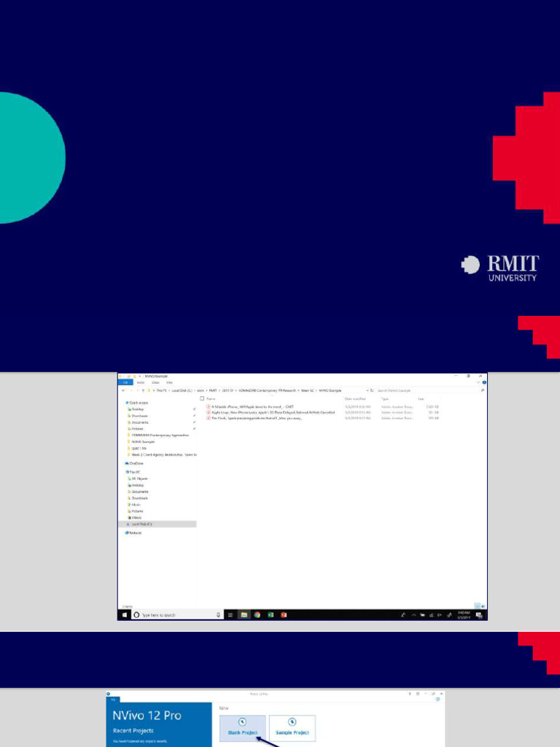The image size is (560, 747).
Task: Click the NVivo help question mark icon
Action: (410, 694)
